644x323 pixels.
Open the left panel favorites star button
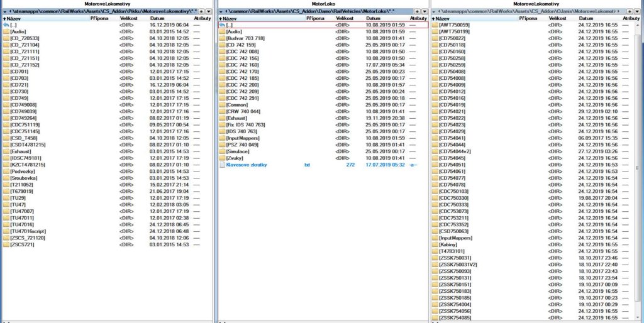point(203,11)
